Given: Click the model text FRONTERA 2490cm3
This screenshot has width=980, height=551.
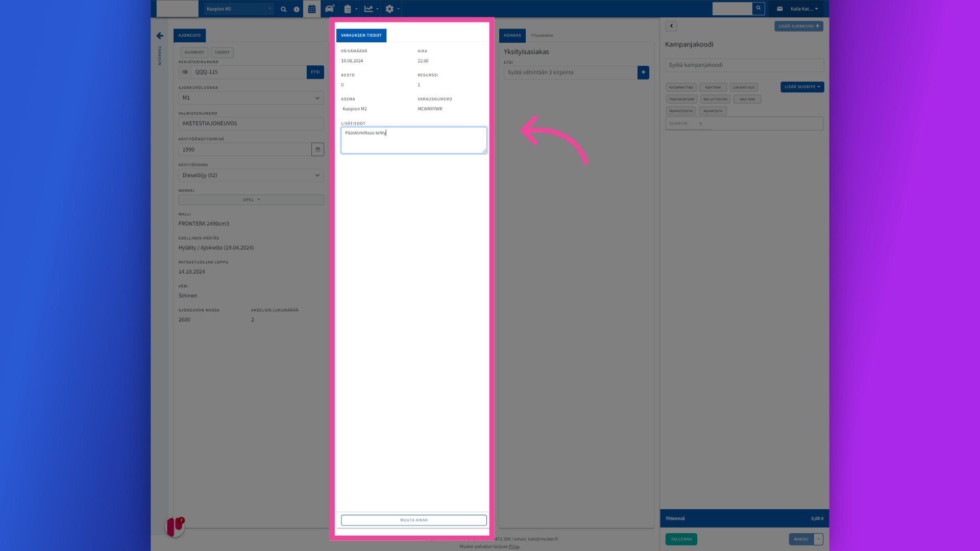Looking at the screenshot, I should tap(204, 224).
